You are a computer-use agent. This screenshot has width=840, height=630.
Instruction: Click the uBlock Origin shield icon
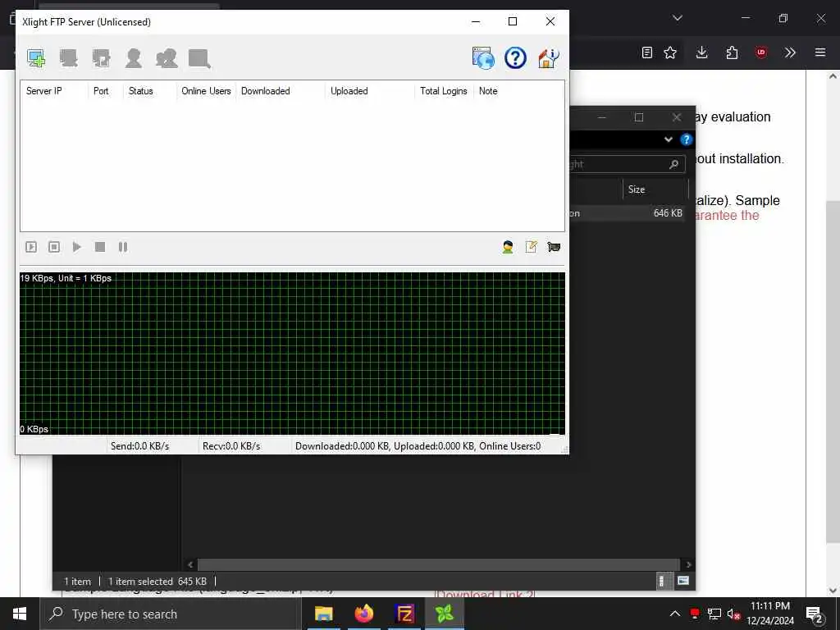point(760,52)
